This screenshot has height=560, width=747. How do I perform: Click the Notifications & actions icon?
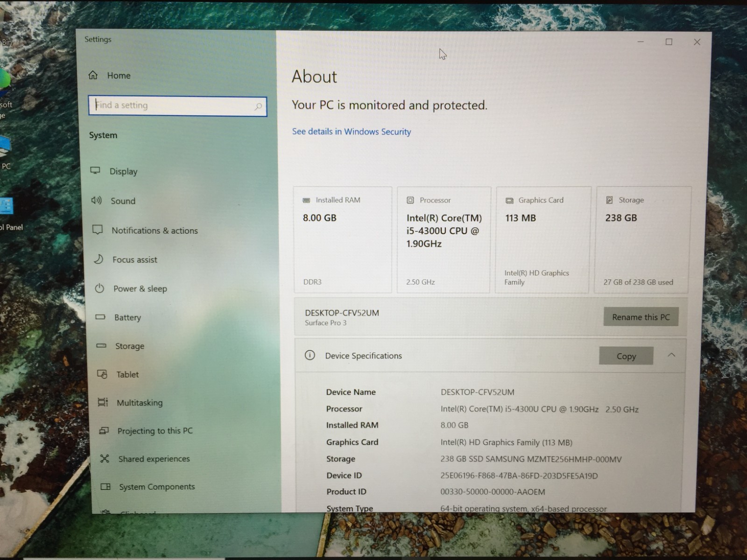[x=98, y=230]
